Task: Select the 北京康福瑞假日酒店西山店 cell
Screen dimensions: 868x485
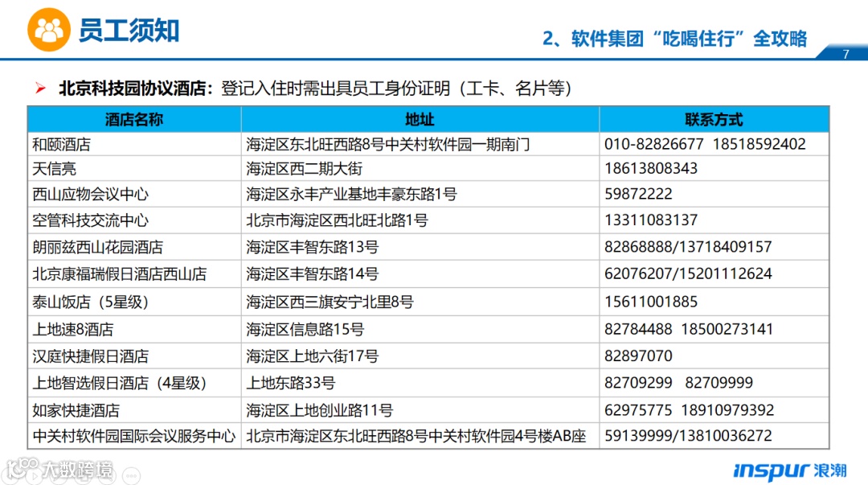Action: (x=134, y=273)
